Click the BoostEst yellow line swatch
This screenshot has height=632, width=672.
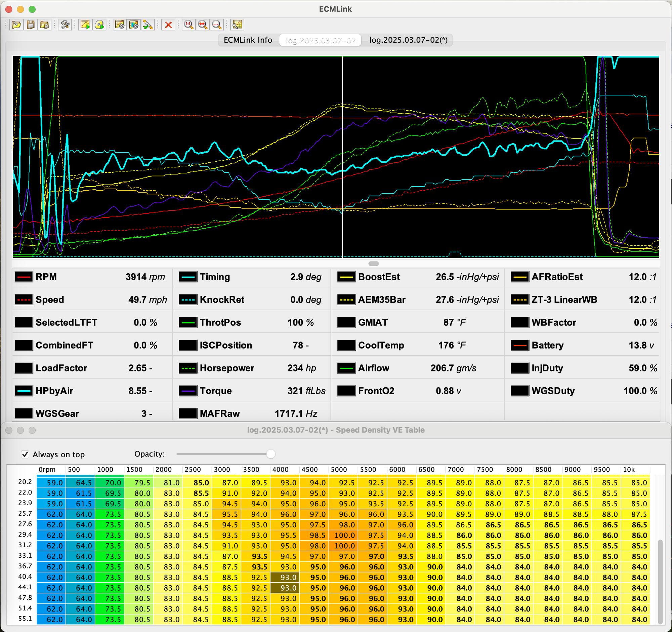tap(346, 277)
